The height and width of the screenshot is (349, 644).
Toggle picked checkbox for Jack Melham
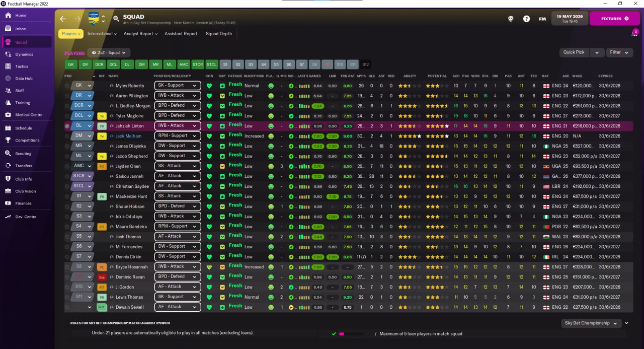(x=67, y=136)
